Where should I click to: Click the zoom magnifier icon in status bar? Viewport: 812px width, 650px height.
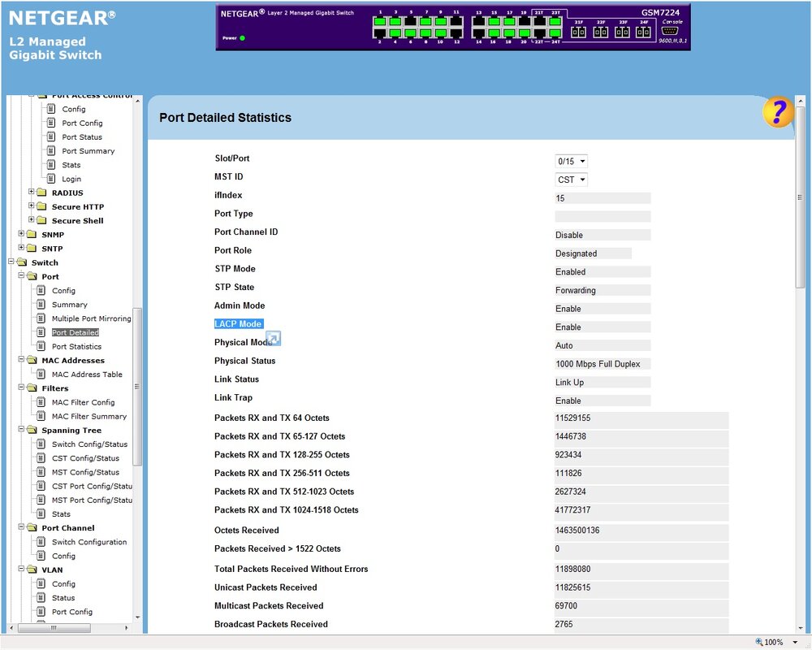pos(759,642)
